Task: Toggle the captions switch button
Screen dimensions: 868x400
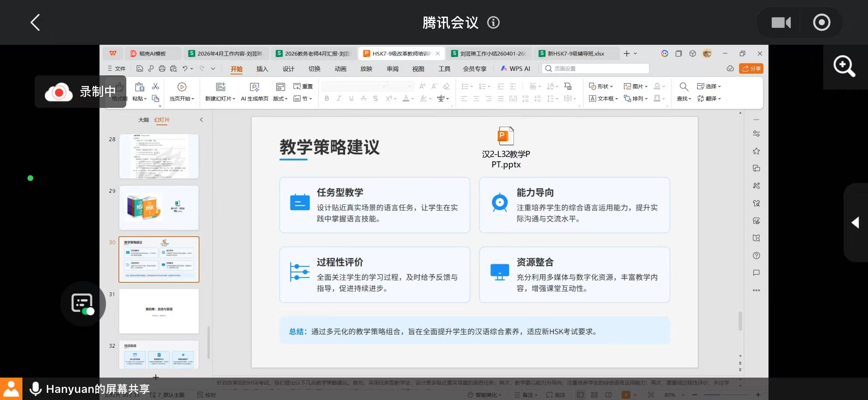Action: [83, 303]
